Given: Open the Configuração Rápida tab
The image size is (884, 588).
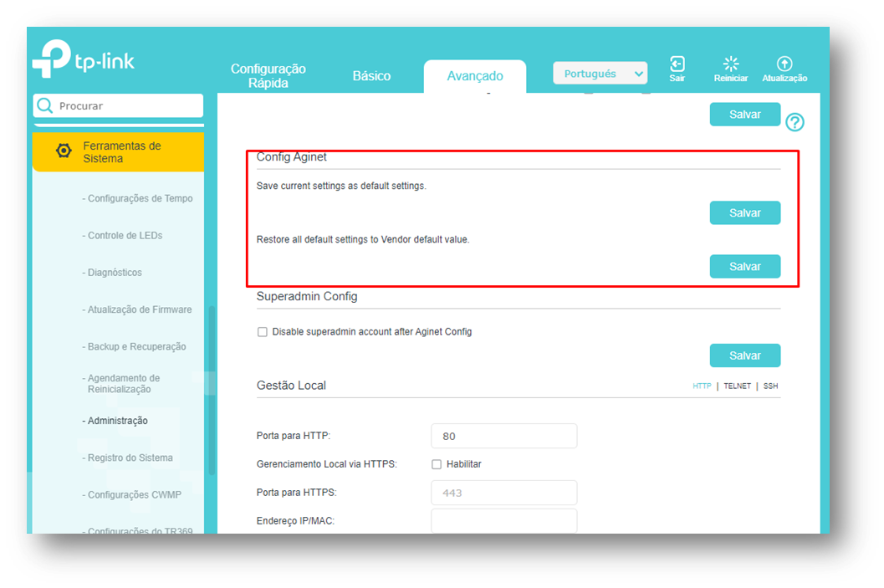Looking at the screenshot, I should [x=268, y=76].
